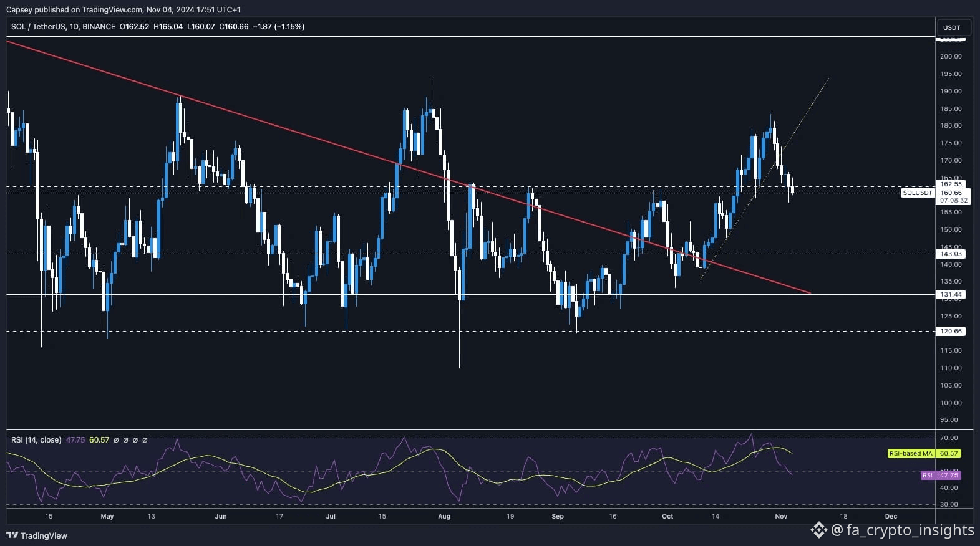Click the 170.00 price axis label
The width and height of the screenshot is (980, 546).
(951, 160)
